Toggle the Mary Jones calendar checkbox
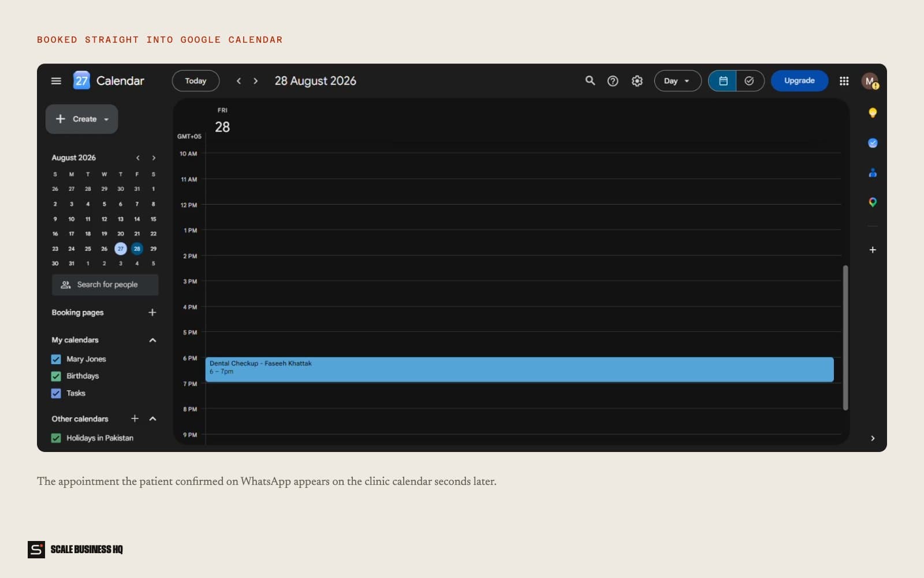This screenshot has width=924, height=578. [56, 359]
